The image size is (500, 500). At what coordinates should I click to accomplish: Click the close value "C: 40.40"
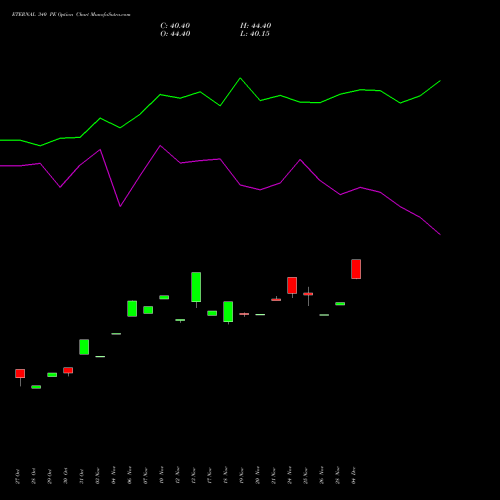(175, 26)
